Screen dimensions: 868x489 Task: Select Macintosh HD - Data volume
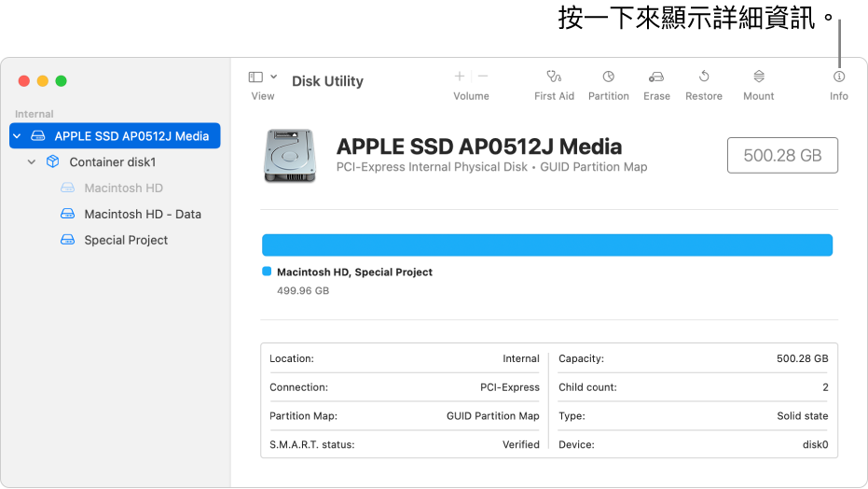point(143,214)
